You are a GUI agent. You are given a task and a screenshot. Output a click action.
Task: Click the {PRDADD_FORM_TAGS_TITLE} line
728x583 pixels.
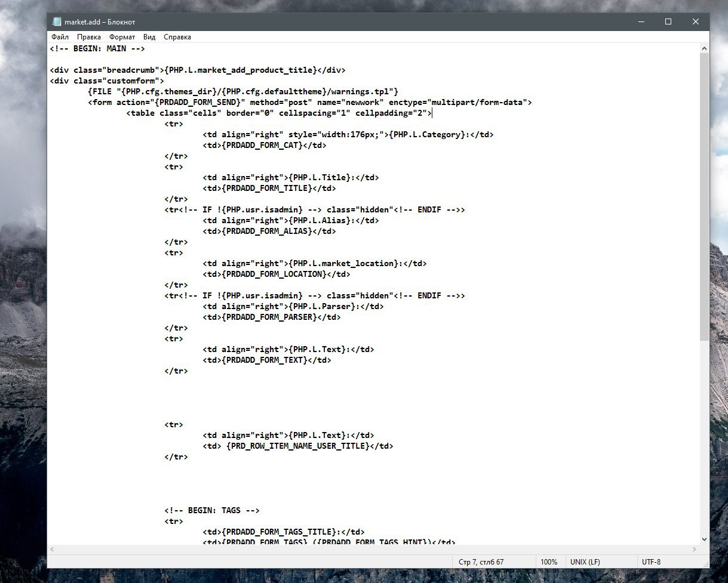click(284, 532)
